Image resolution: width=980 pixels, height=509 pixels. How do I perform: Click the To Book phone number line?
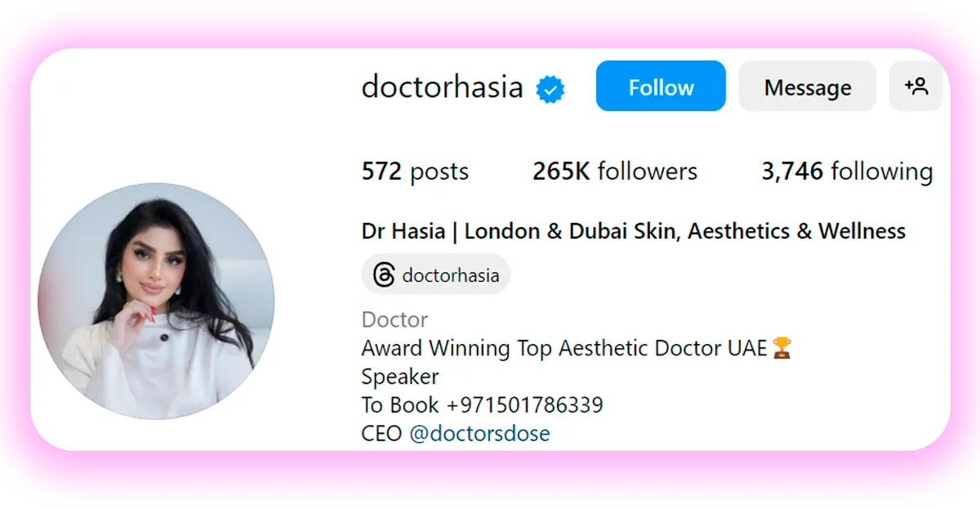coord(483,404)
